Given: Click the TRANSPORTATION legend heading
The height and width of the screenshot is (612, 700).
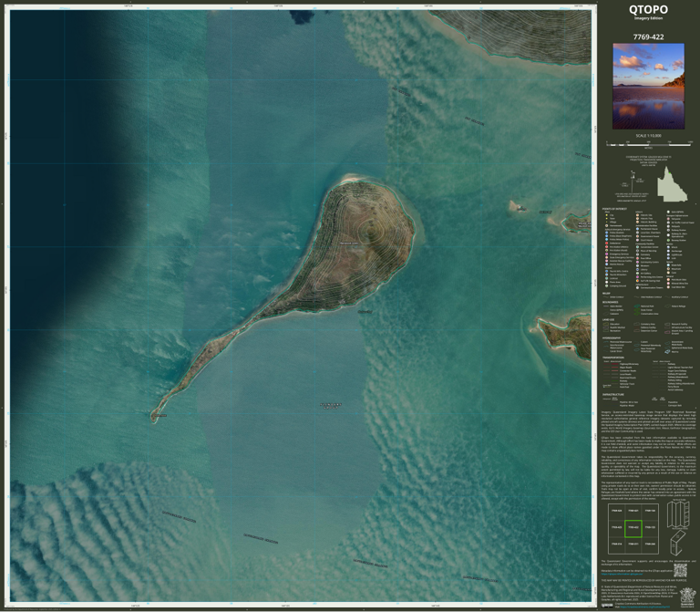Looking at the screenshot, I should 613,358.
